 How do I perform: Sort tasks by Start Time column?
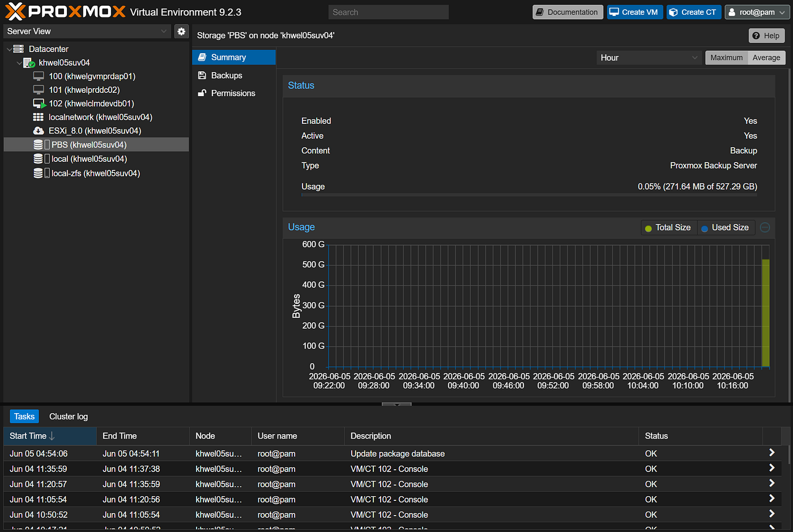coord(50,436)
